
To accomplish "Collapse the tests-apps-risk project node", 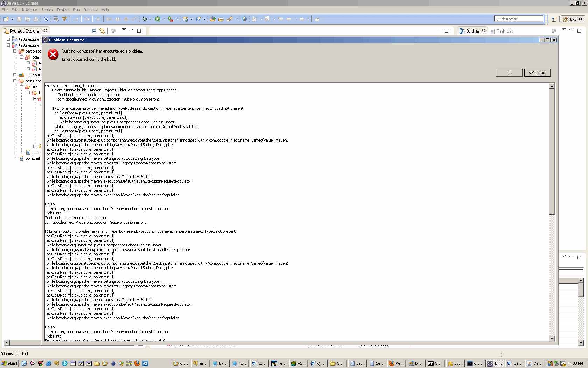I will [8, 45].
